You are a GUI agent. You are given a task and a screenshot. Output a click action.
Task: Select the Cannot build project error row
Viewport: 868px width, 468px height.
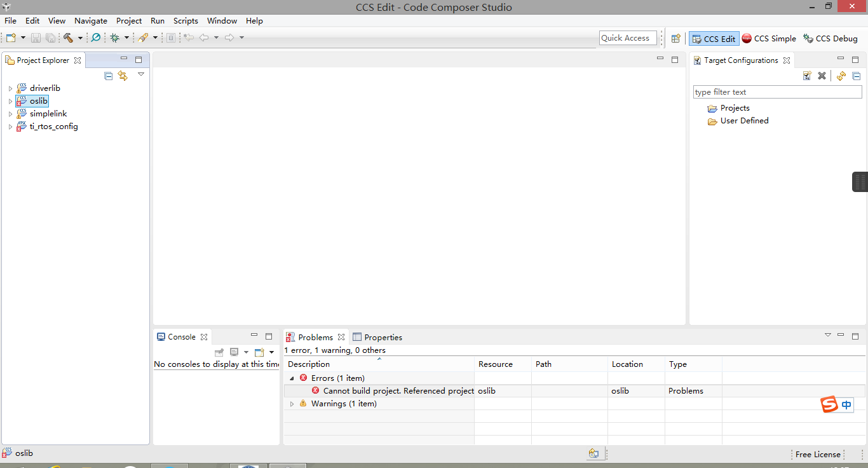click(x=574, y=391)
